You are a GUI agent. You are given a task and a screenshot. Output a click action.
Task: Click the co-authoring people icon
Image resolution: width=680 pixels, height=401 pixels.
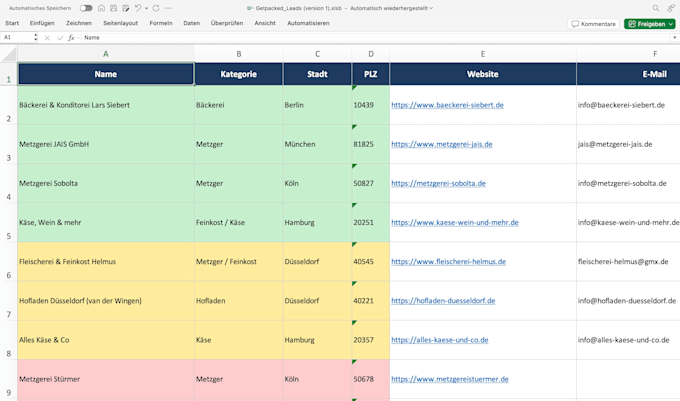pos(671,8)
